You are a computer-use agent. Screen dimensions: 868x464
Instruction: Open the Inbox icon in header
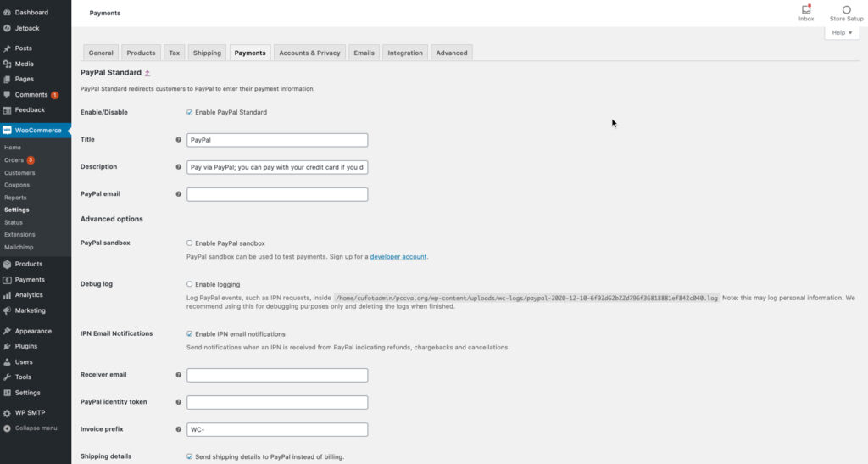[x=806, y=10]
